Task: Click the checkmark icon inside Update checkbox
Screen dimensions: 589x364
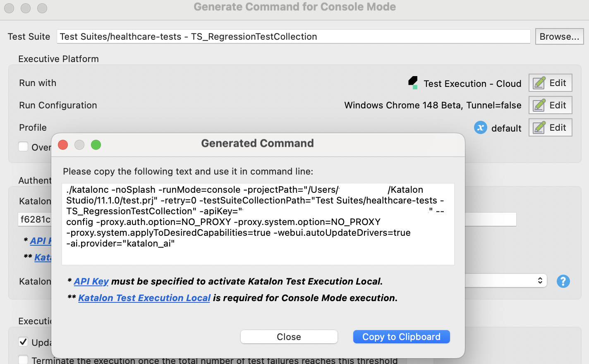Action: click(23, 342)
